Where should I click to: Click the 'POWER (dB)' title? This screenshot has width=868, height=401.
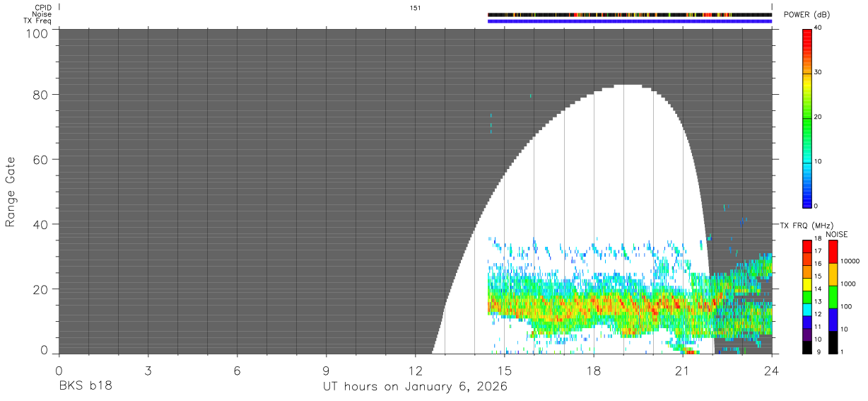pos(807,15)
